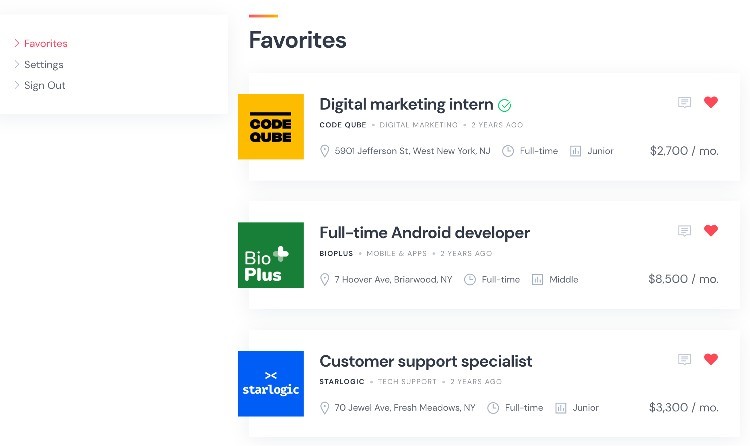Image resolution: width=750 pixels, height=446 pixels.
Task: Open comments for Full-time Android developer
Action: (x=684, y=231)
